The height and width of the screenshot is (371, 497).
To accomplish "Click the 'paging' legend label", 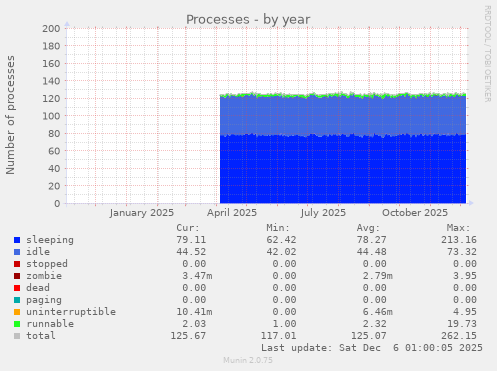I will pos(44,300).
